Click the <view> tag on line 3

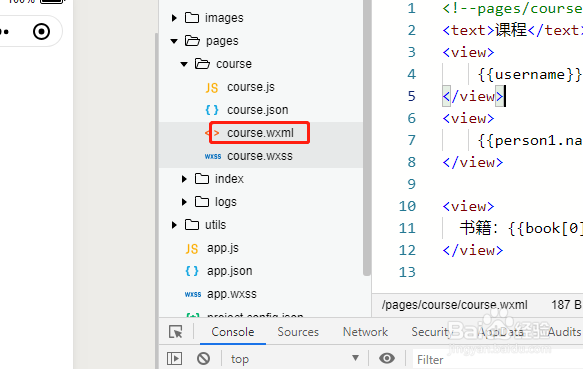tap(468, 52)
